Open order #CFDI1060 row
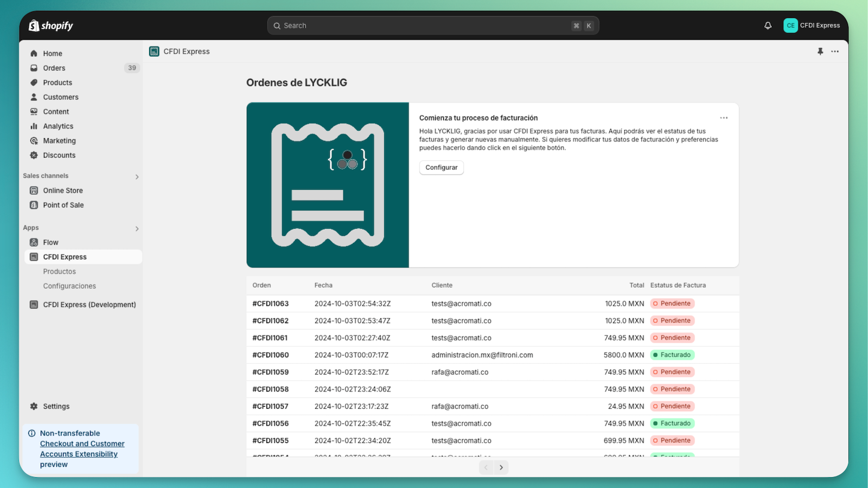The height and width of the screenshot is (488, 868). tap(271, 355)
